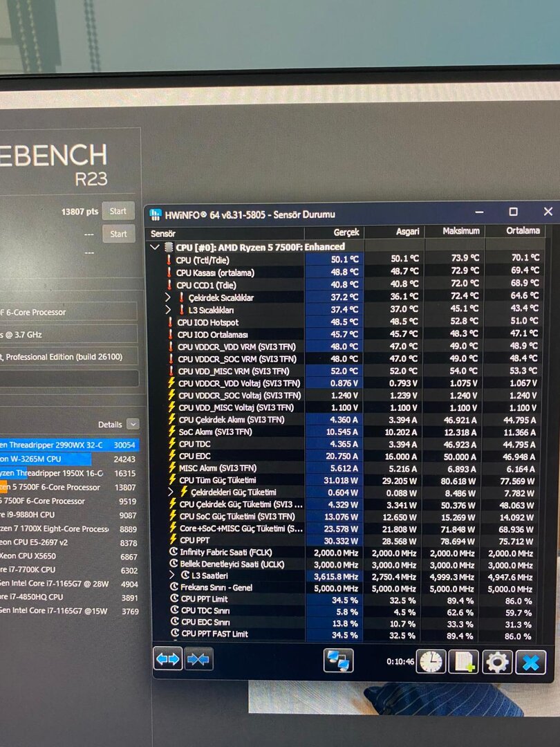Close sensors with the blue X icon
560x747 pixels.
click(530, 663)
